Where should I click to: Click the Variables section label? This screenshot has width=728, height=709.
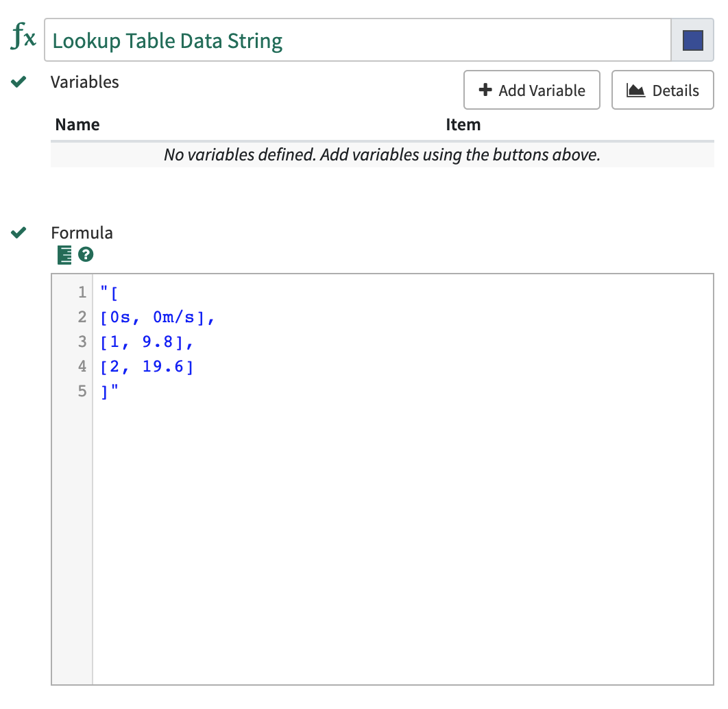[84, 82]
